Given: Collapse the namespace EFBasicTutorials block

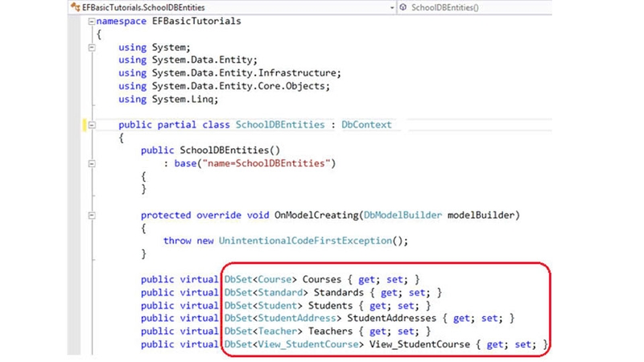Looking at the screenshot, I should point(92,22).
